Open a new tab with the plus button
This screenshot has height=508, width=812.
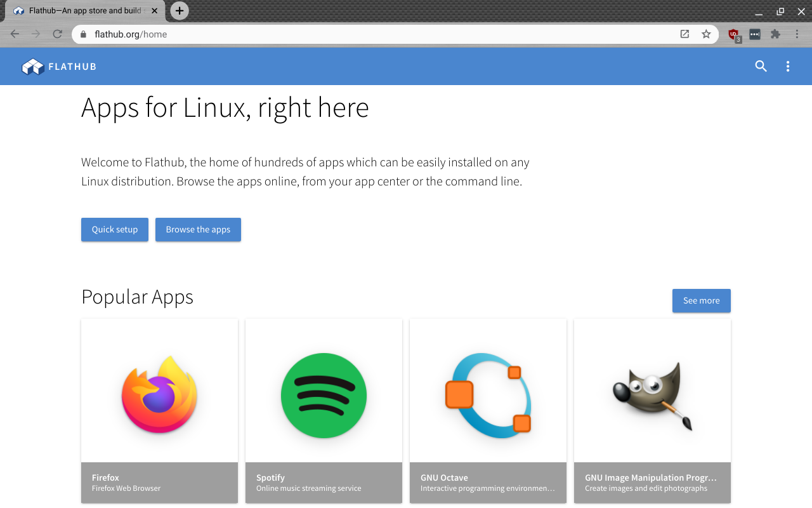click(180, 11)
